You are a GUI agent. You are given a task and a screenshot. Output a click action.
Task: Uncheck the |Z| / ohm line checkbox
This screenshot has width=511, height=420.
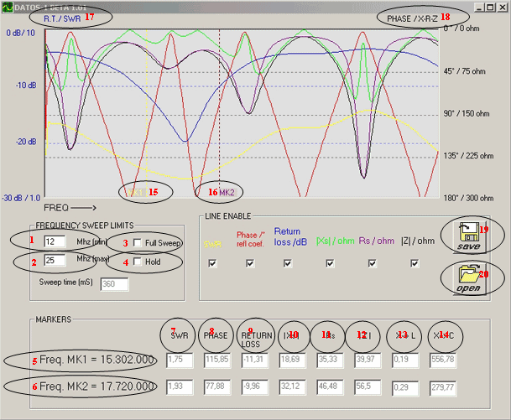click(415, 263)
